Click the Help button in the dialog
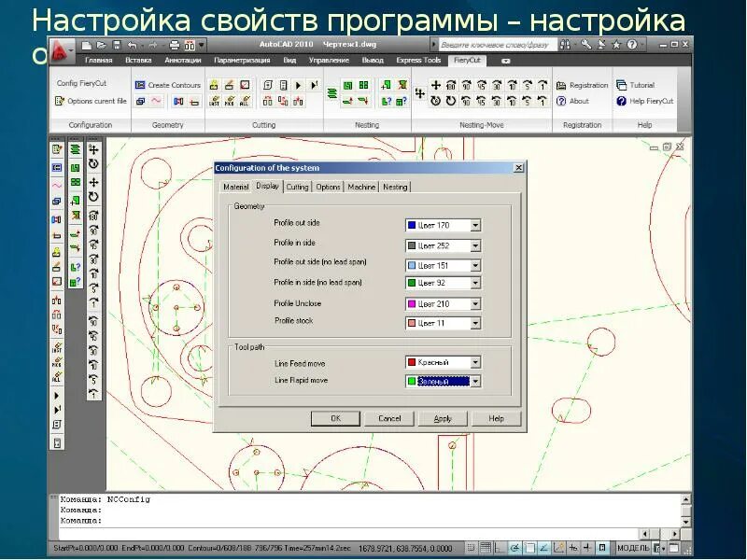The height and width of the screenshot is (560, 747). [x=496, y=418]
